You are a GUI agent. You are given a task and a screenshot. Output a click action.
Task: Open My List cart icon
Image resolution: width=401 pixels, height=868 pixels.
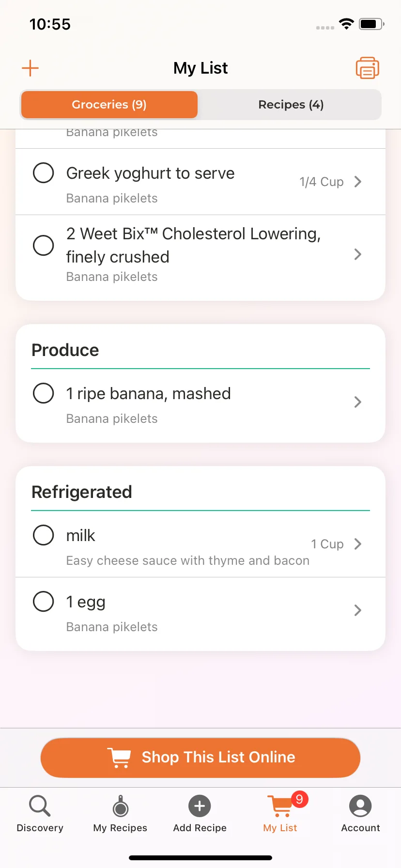[280, 806]
